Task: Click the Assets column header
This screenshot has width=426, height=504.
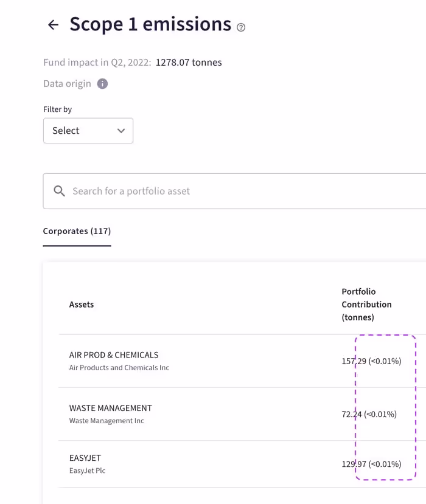Action: [x=82, y=305]
